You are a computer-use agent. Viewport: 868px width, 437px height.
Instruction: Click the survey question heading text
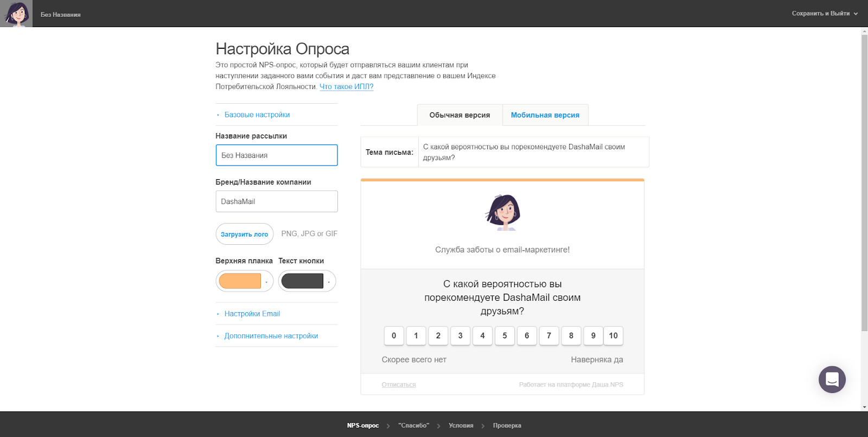point(502,297)
